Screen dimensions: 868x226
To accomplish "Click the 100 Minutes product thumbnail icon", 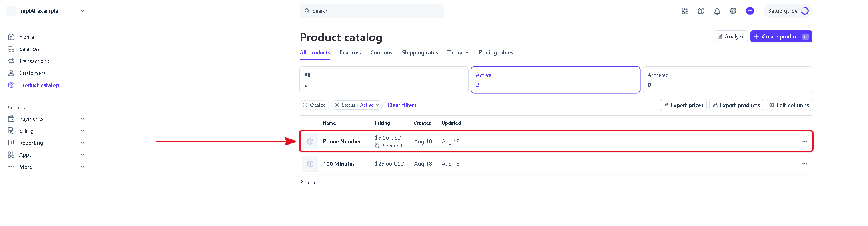I will (x=310, y=164).
